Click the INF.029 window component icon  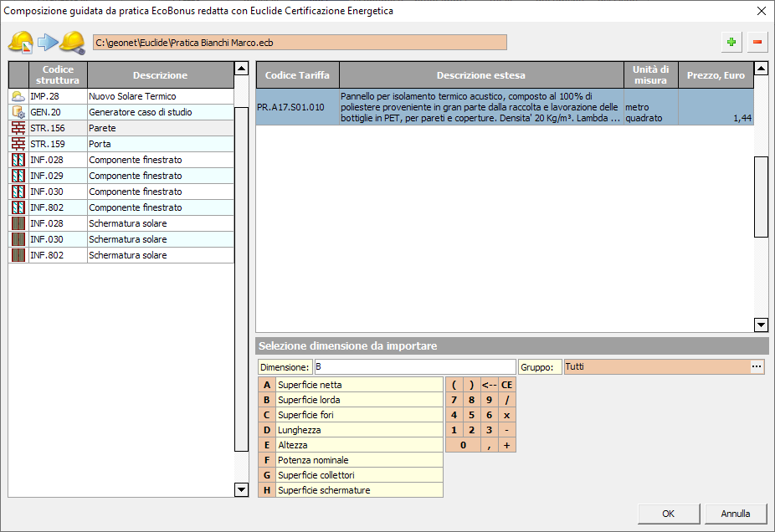point(18,176)
